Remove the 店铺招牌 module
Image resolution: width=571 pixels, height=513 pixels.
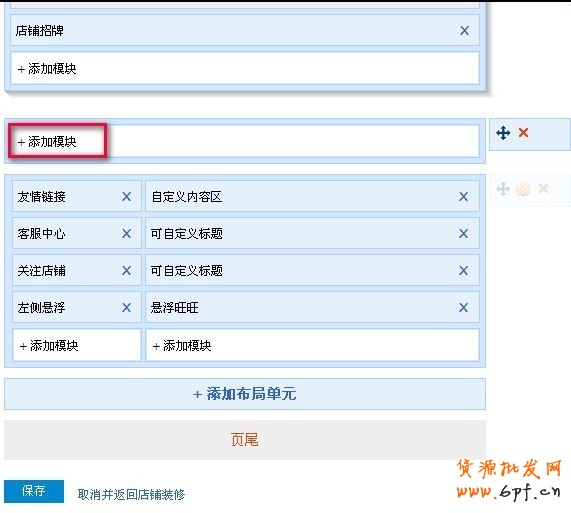point(464,31)
